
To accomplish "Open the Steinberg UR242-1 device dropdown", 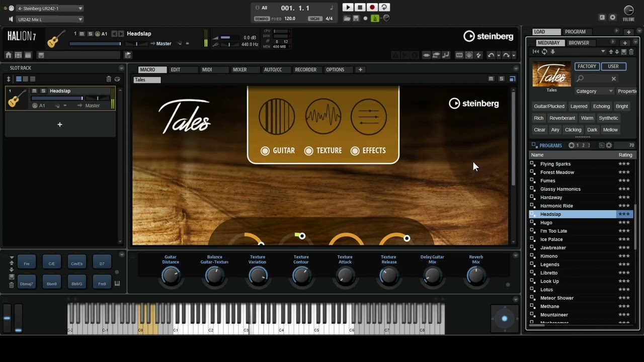I will point(50,9).
